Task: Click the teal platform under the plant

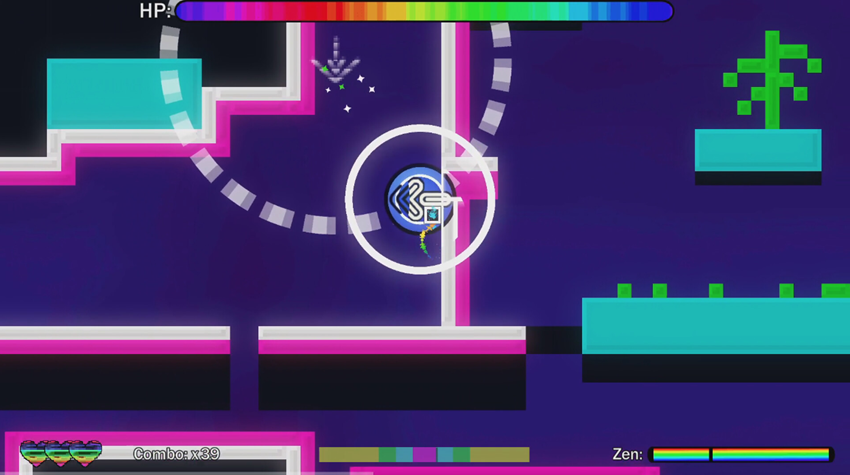Action: 758,150
